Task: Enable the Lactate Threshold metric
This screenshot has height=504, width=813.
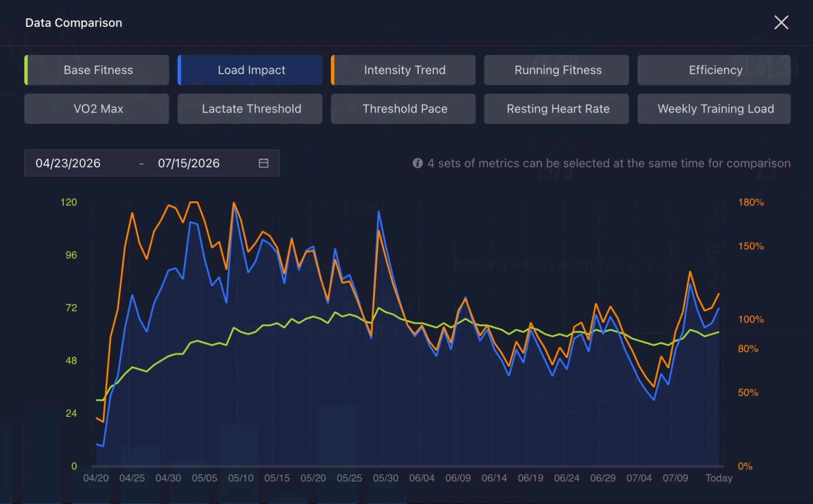Action: 250,109
